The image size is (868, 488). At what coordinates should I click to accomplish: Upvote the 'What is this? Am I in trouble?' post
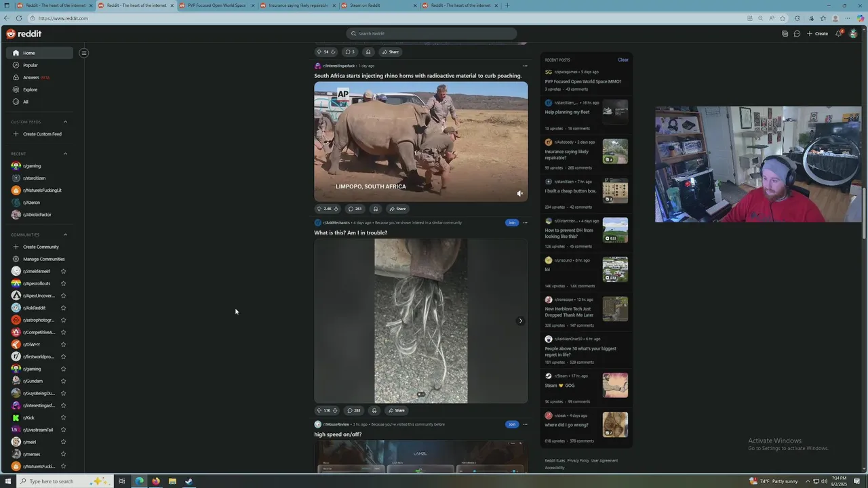[319, 410]
